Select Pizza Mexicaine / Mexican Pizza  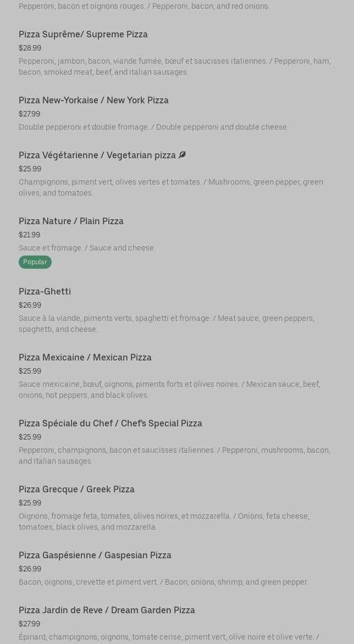pyautogui.click(x=85, y=357)
